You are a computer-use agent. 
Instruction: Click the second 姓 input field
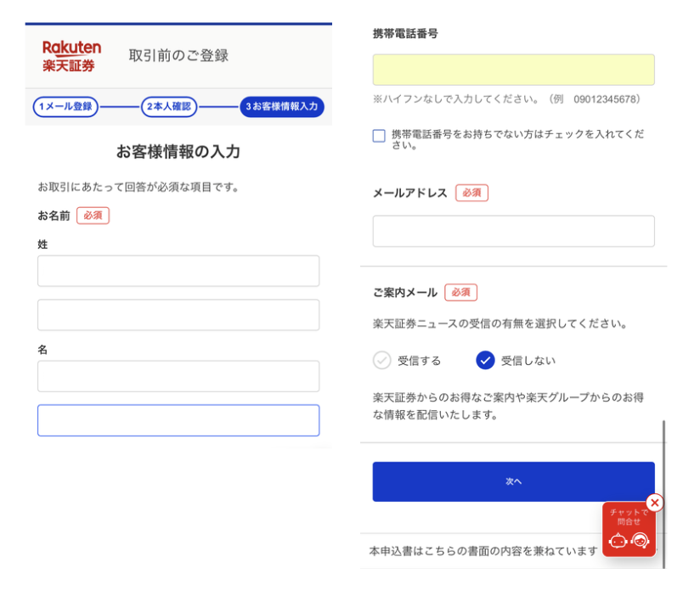click(x=178, y=315)
